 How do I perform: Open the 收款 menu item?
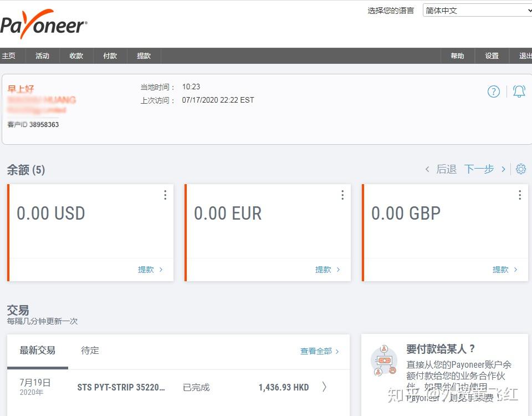(76, 55)
